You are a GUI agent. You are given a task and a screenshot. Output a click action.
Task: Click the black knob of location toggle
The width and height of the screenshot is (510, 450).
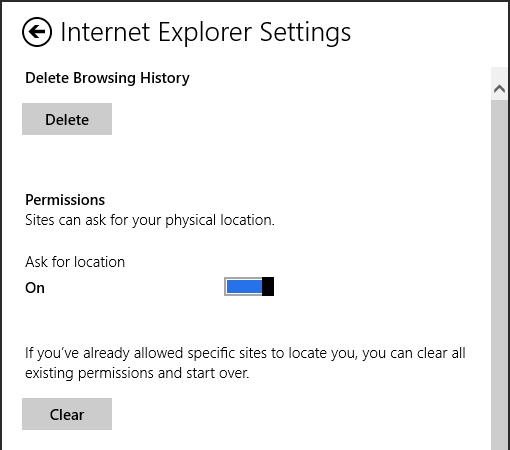(x=268, y=286)
